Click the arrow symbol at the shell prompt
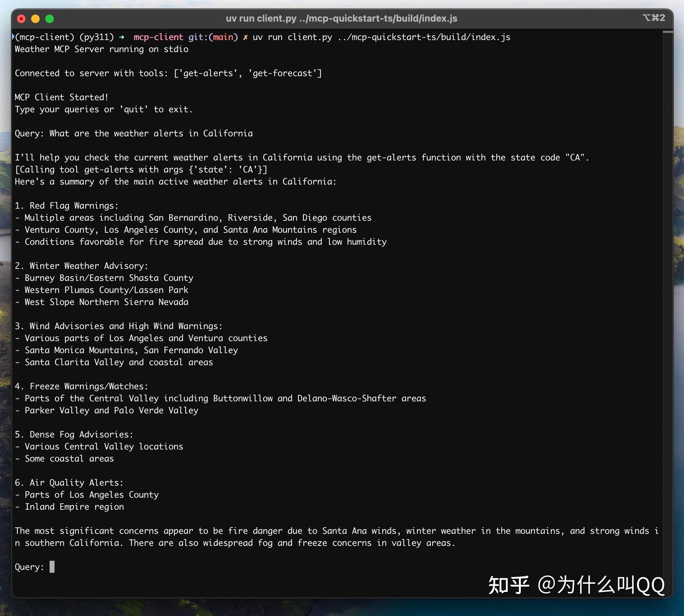The image size is (684, 616). 122,37
